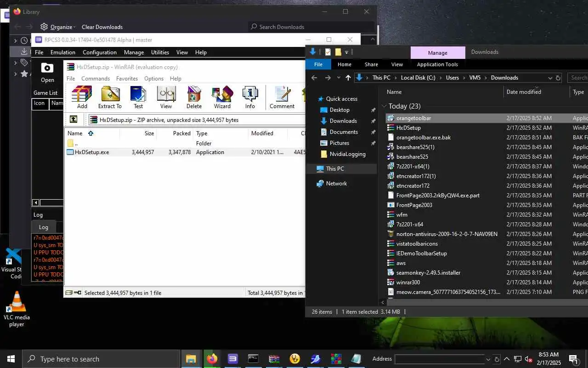Click the Delete icon in WinRAR toolbar
This screenshot has width=588, height=368.
pyautogui.click(x=194, y=98)
